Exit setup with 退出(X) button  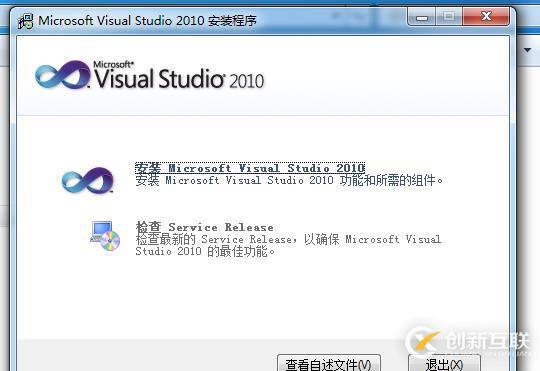[444, 363]
